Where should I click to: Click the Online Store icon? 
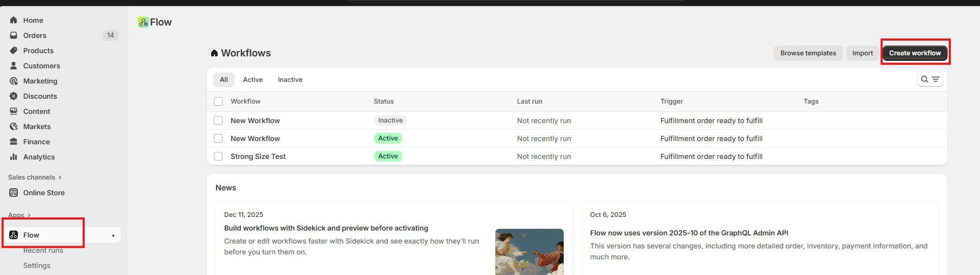[14, 193]
